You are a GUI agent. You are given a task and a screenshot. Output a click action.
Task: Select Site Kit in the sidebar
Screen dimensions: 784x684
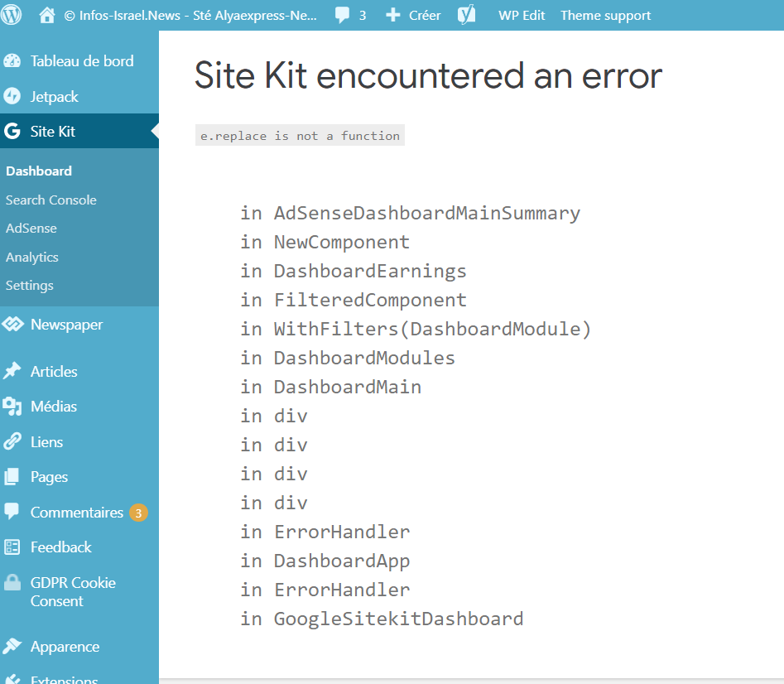coord(52,132)
